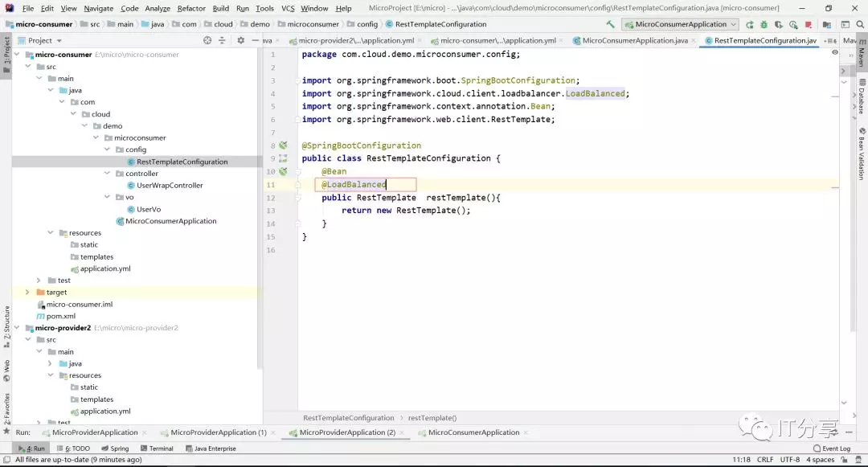
Task: Expand the target folder node
Action: click(x=27, y=292)
